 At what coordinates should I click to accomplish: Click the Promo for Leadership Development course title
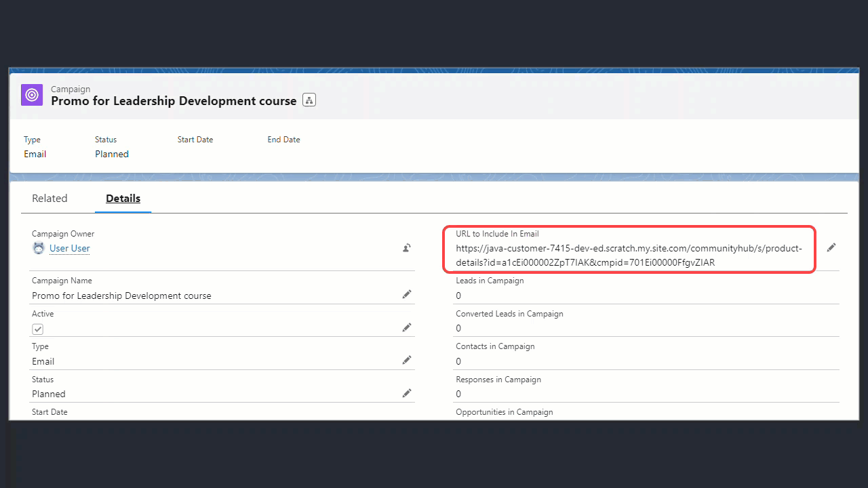tap(174, 101)
